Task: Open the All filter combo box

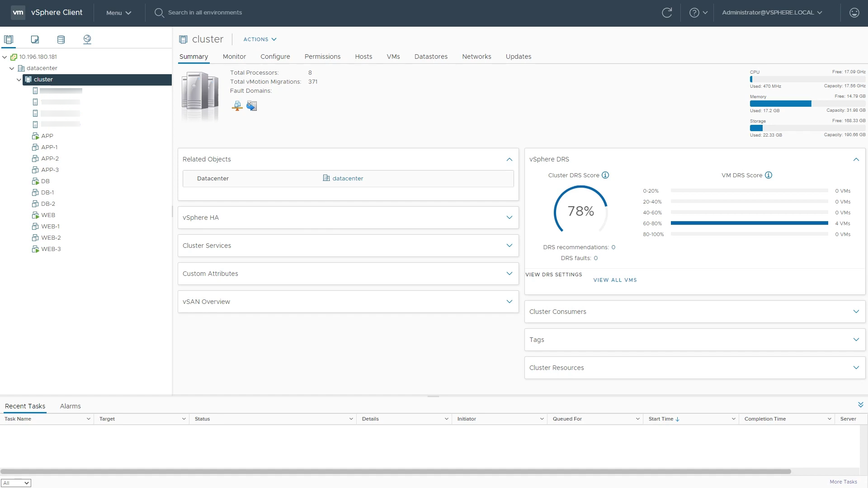Action: tap(16, 483)
